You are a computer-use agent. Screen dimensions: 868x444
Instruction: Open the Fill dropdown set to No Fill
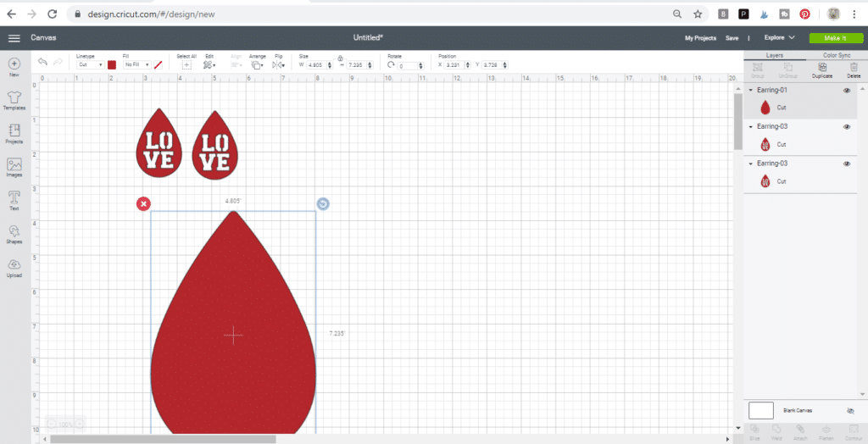[136, 64]
